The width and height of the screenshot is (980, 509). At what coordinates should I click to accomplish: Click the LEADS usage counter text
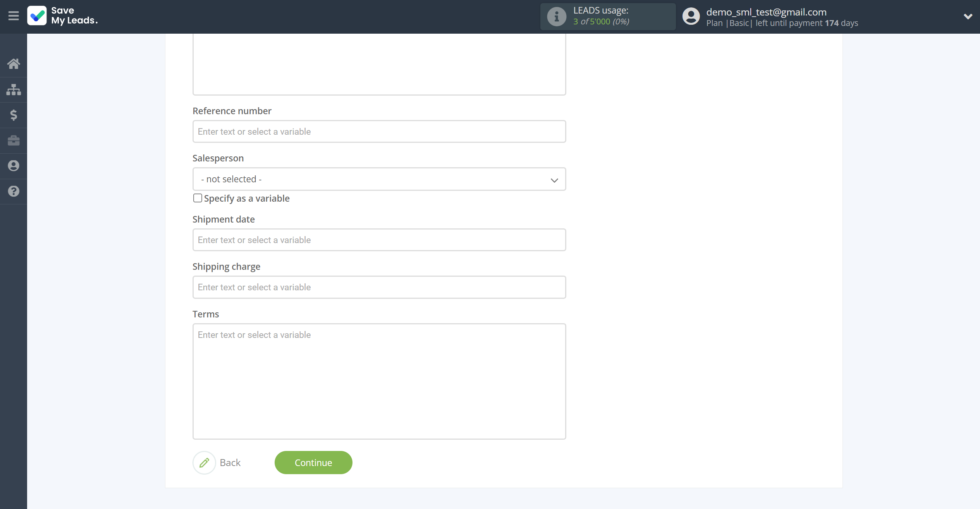click(601, 21)
